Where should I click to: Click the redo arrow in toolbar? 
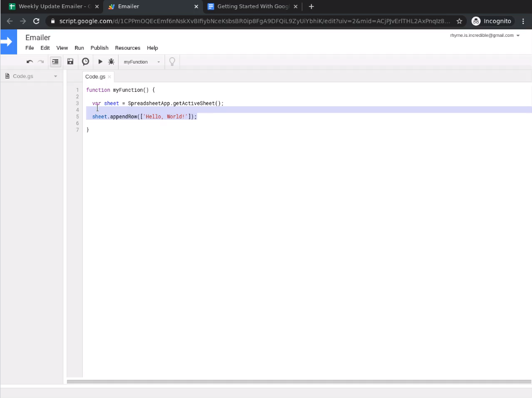tap(41, 62)
